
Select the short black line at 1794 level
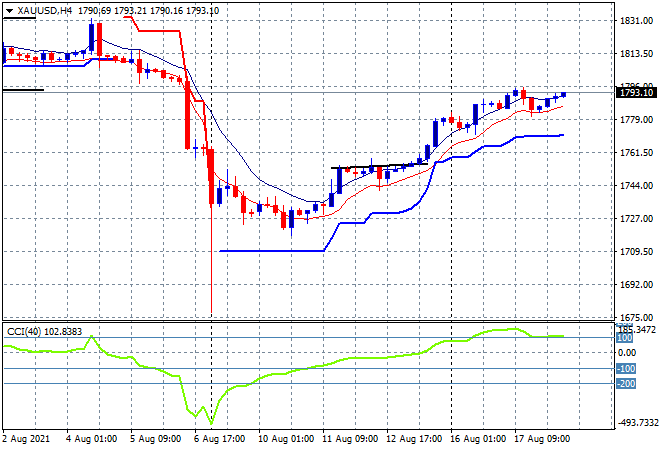pos(23,90)
